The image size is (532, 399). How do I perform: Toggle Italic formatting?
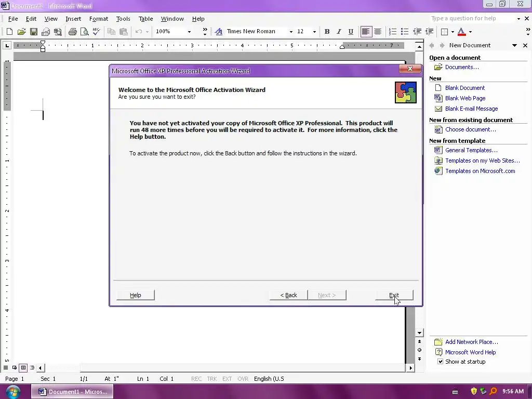339,32
